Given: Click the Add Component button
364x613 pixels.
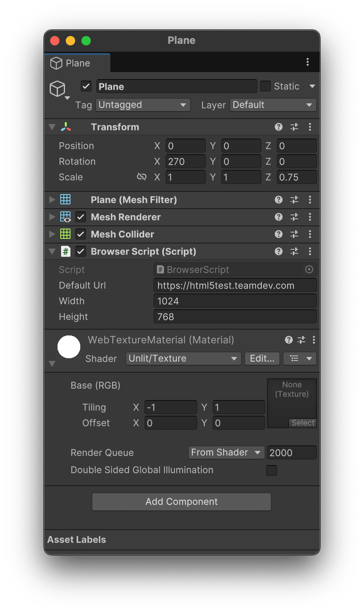Looking at the screenshot, I should (x=181, y=501).
